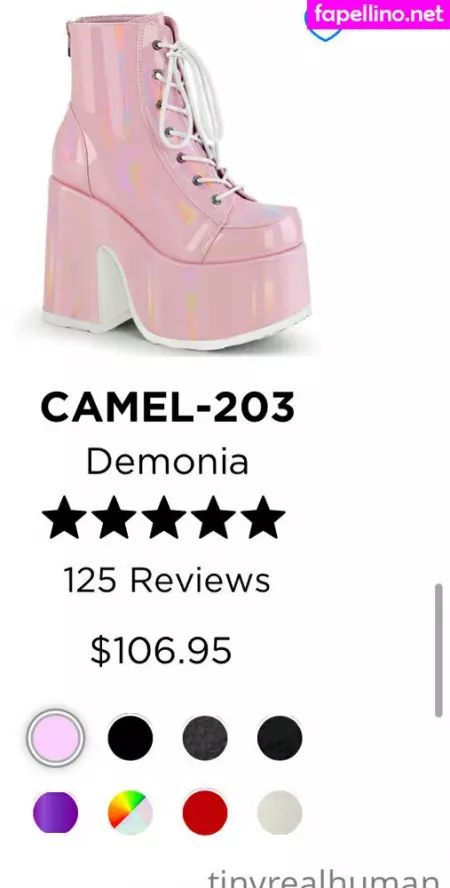Viewport: 450px width, 888px height.
Task: Tap the middle rating star
Action: click(163, 517)
